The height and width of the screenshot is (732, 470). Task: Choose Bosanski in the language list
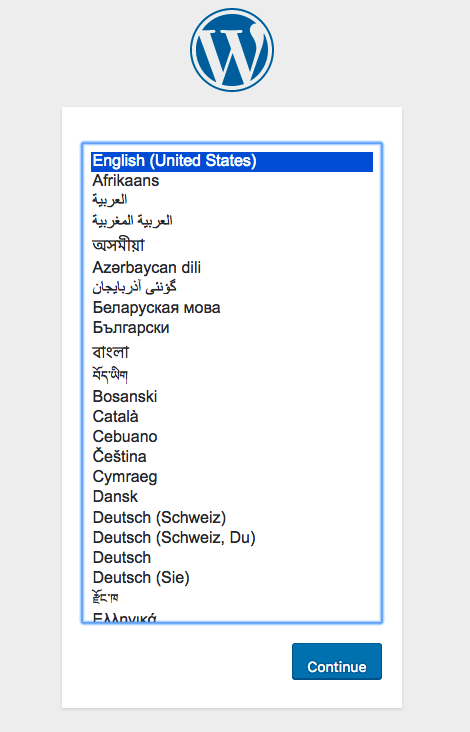click(232, 396)
